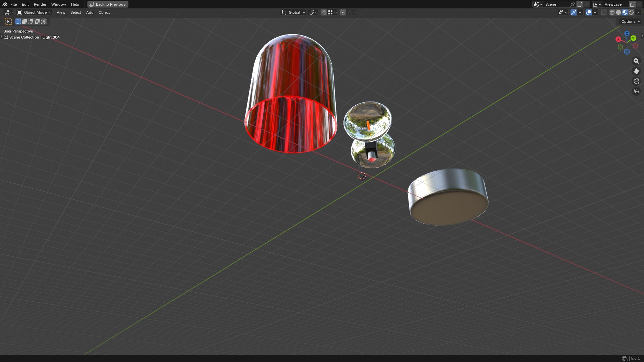Choose the Extend selection mode

24,21
